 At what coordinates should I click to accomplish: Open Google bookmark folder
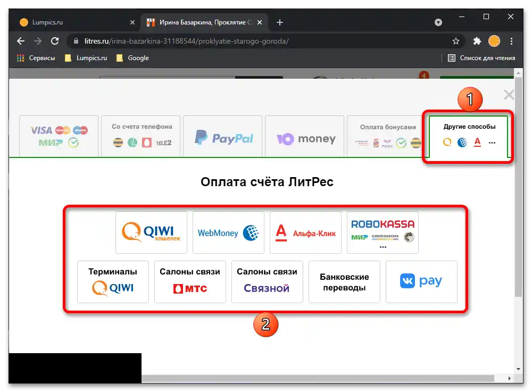point(132,58)
